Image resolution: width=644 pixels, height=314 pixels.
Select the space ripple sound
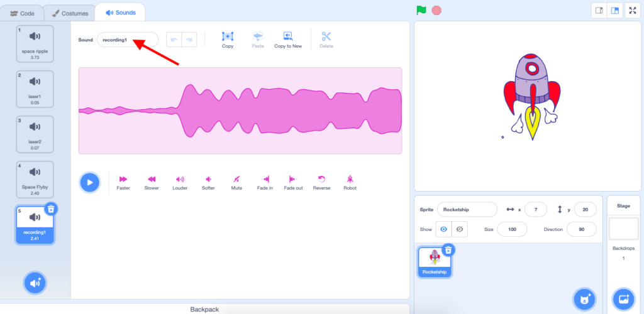(x=35, y=44)
